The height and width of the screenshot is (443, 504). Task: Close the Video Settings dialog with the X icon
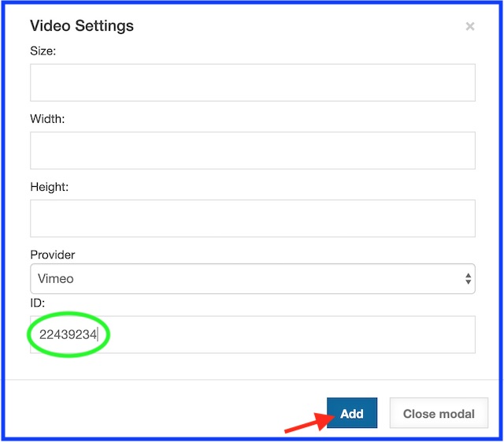(470, 26)
